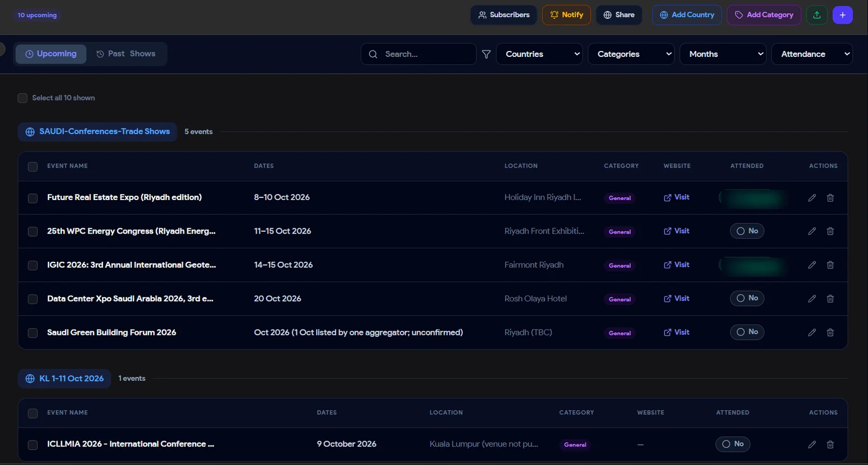Edit ICLLMIA 2026 event pencil icon
This screenshot has height=465, width=868.
coord(812,444)
